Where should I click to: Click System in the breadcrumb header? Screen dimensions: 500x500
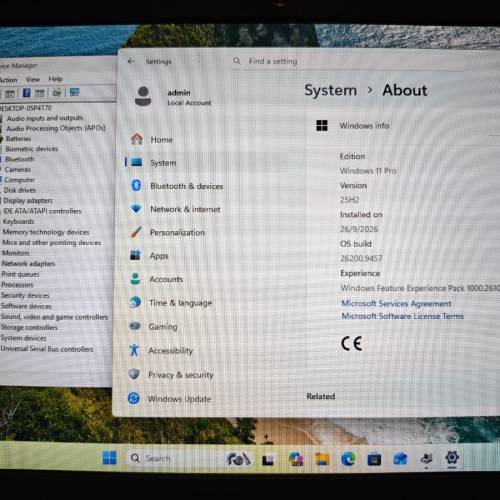(x=330, y=90)
